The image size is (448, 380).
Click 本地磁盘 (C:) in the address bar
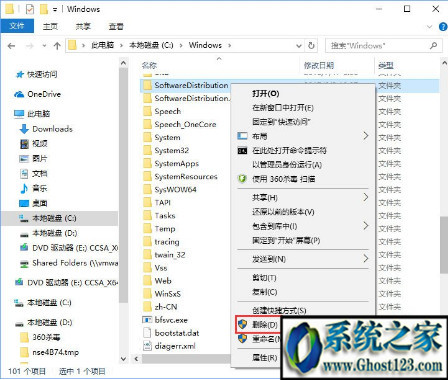coord(152,45)
